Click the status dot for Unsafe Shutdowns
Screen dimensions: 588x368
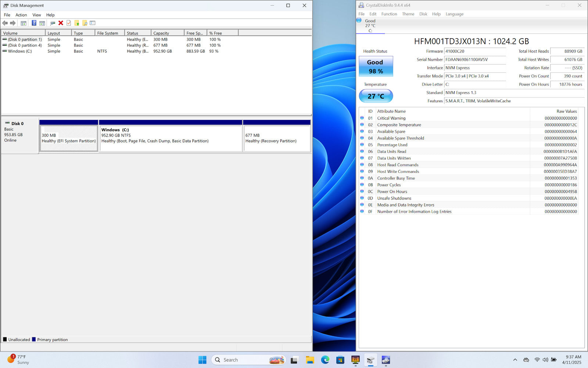(x=362, y=198)
